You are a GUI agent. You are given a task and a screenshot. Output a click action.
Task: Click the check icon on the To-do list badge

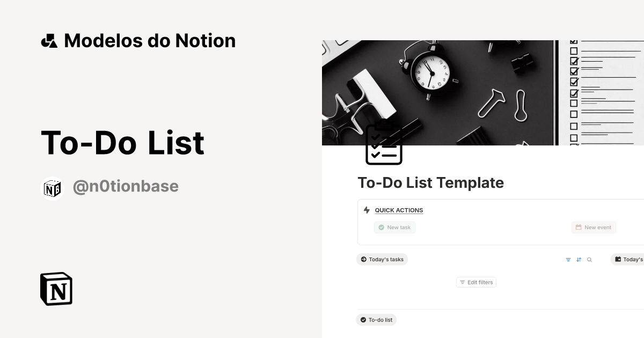coord(363,320)
